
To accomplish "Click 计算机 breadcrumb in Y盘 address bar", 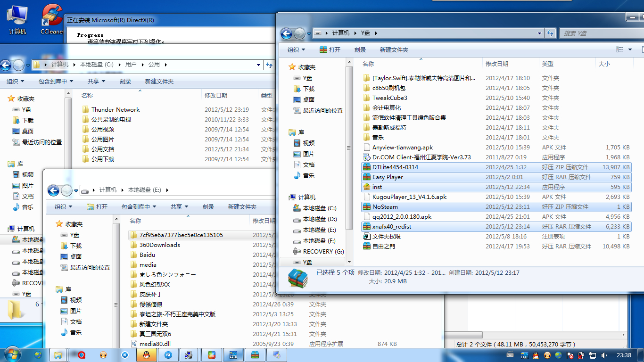I will [x=341, y=33].
